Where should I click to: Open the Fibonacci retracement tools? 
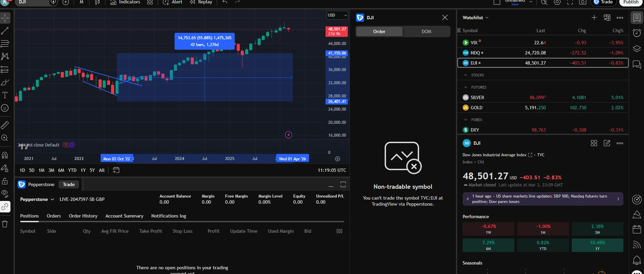click(5, 44)
